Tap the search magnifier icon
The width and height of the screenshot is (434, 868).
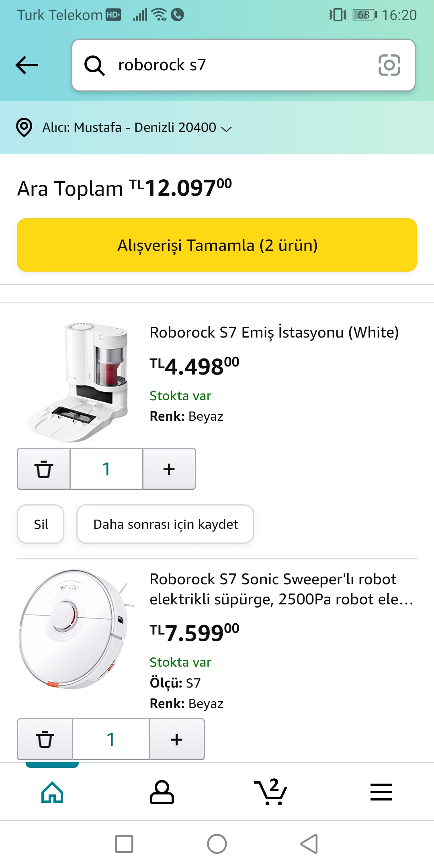(x=94, y=65)
